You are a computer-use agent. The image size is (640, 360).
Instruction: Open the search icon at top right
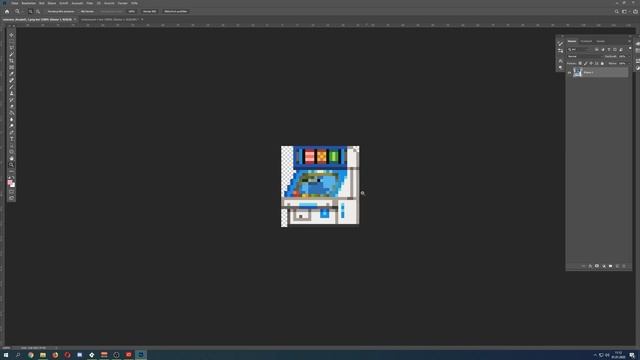pos(617,11)
